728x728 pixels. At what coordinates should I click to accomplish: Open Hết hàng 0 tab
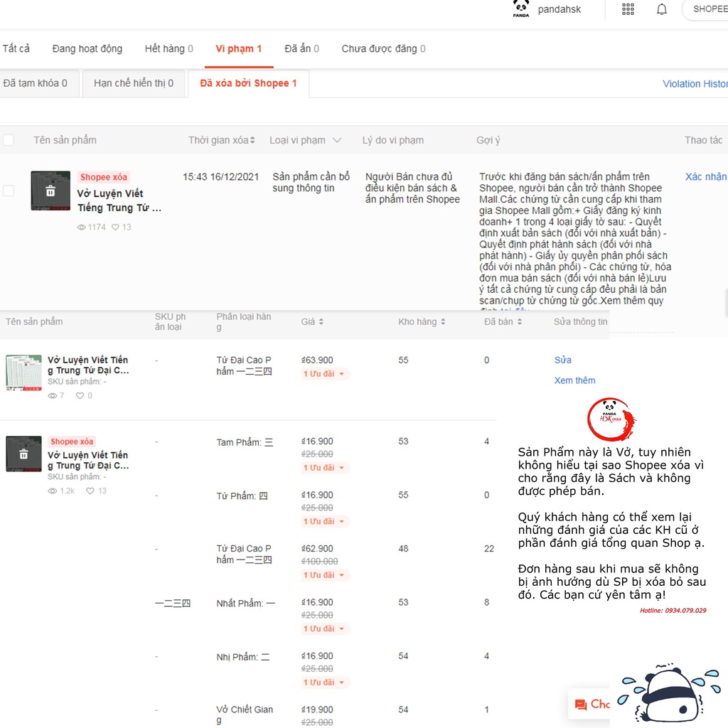pos(169,48)
